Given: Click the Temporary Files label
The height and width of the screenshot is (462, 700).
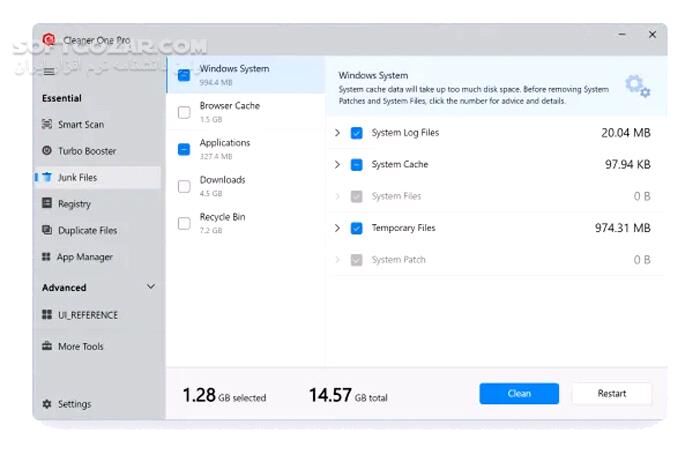Looking at the screenshot, I should (x=404, y=228).
